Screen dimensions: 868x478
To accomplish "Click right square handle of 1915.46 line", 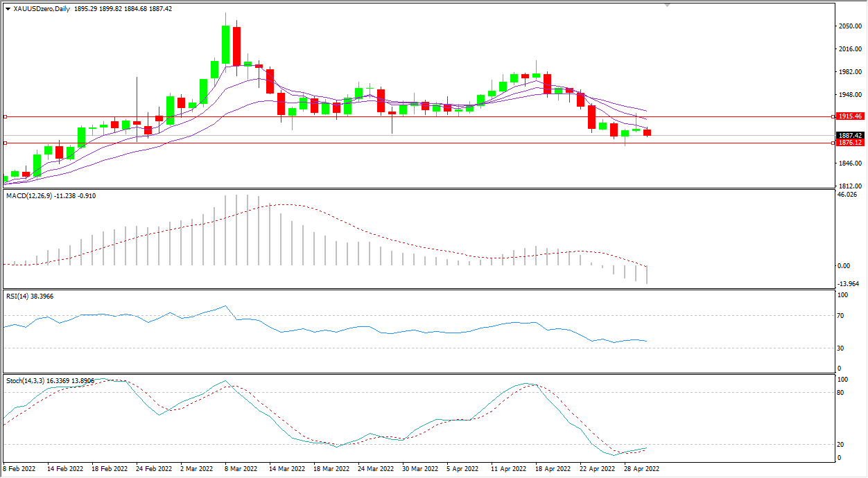I will pos(833,116).
